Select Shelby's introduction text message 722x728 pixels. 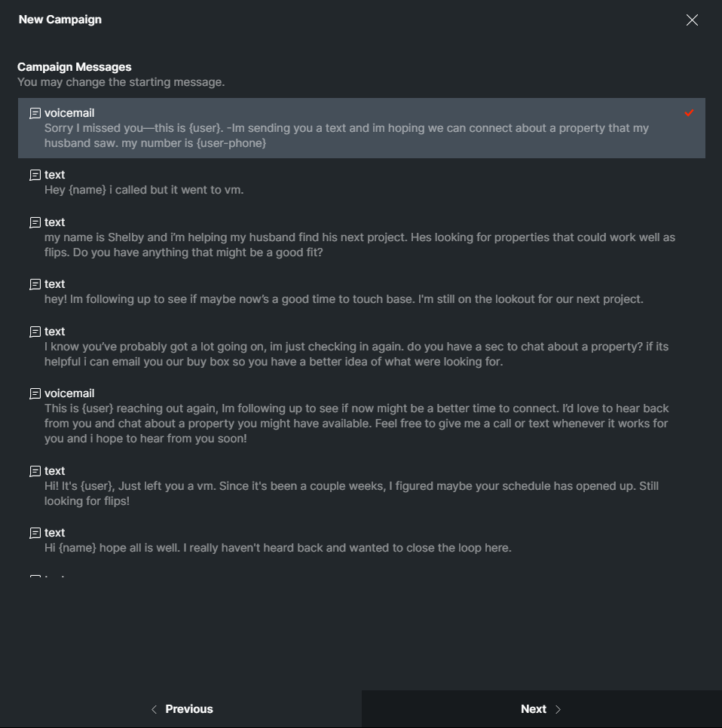(360, 237)
